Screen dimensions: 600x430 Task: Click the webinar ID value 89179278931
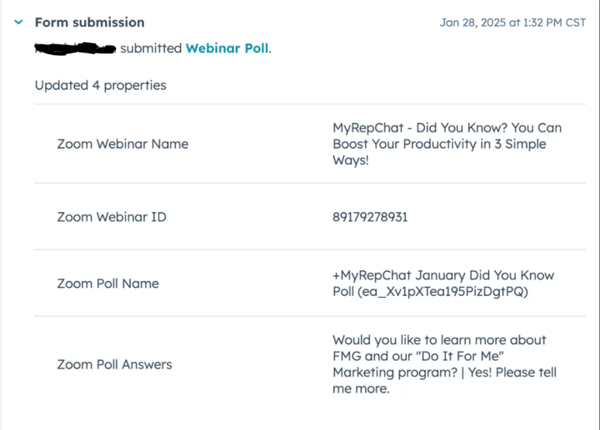[370, 217]
